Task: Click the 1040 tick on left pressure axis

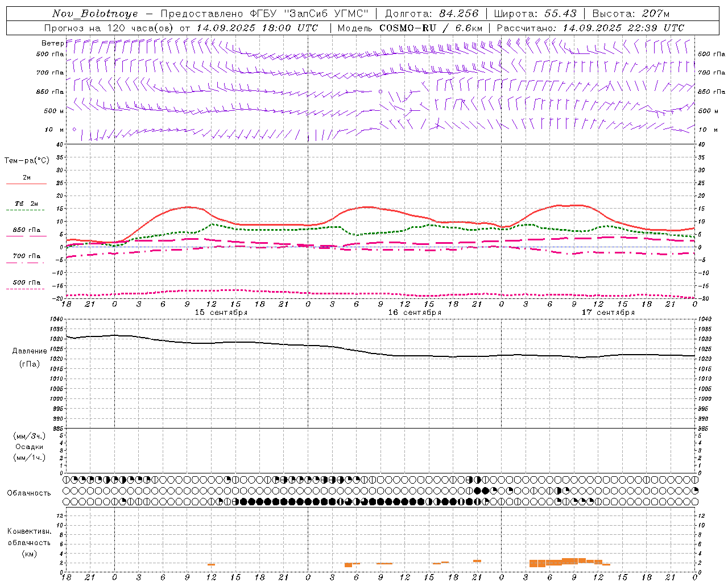Action: click(56, 319)
